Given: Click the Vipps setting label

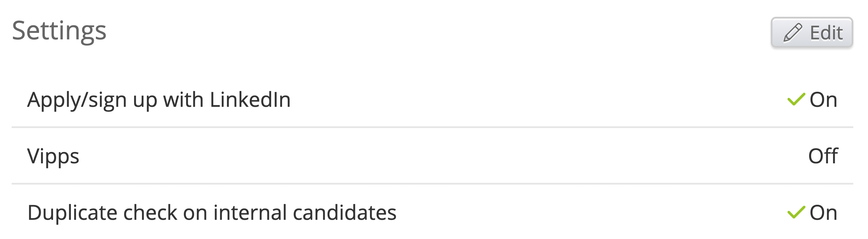Looking at the screenshot, I should click(53, 157).
